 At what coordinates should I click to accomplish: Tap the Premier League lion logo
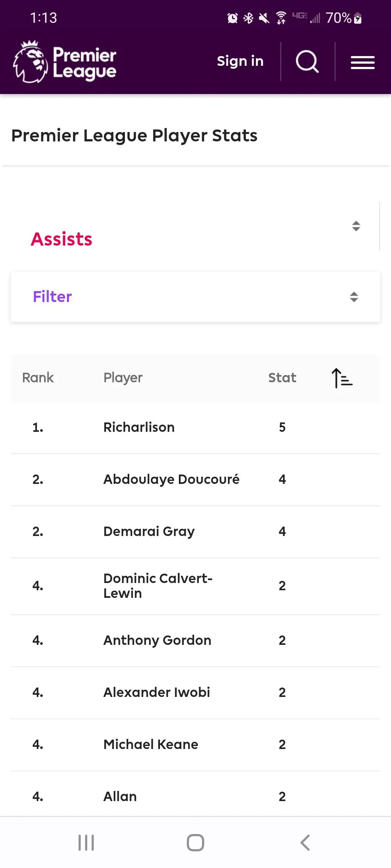point(30,62)
